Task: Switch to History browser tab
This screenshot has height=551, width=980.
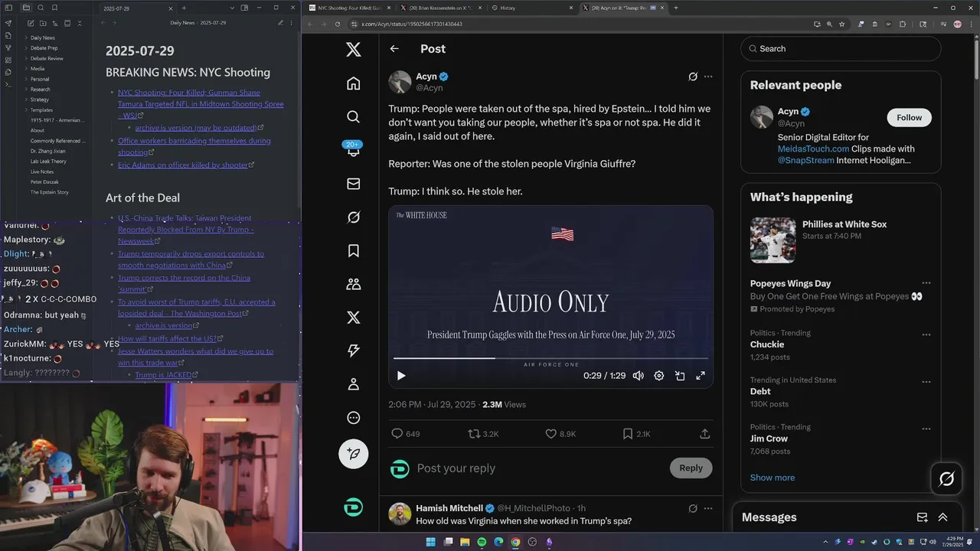Action: point(532,8)
